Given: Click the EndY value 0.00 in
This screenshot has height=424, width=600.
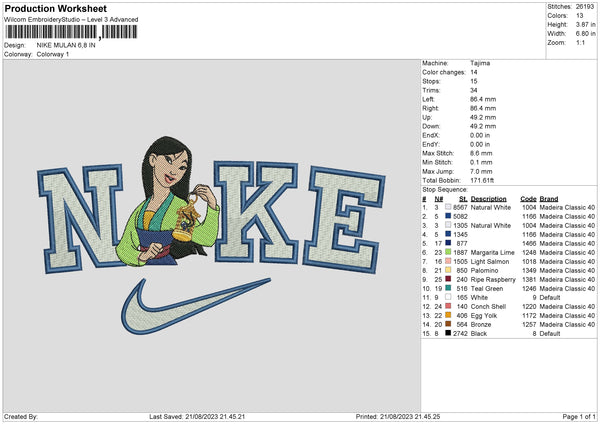Looking at the screenshot, I should tap(480, 144).
